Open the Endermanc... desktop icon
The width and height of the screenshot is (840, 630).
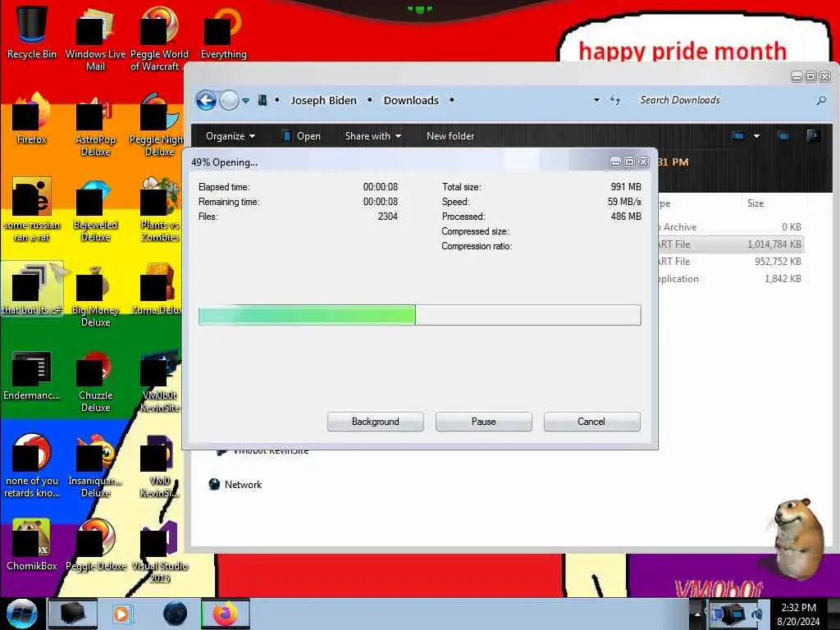(x=32, y=375)
